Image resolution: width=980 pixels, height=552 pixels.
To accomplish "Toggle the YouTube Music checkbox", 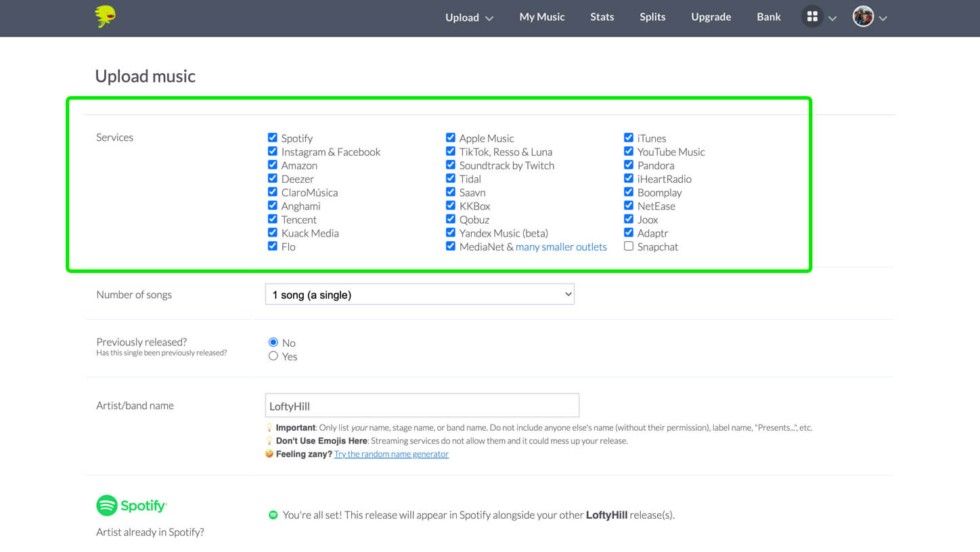I will pos(628,151).
